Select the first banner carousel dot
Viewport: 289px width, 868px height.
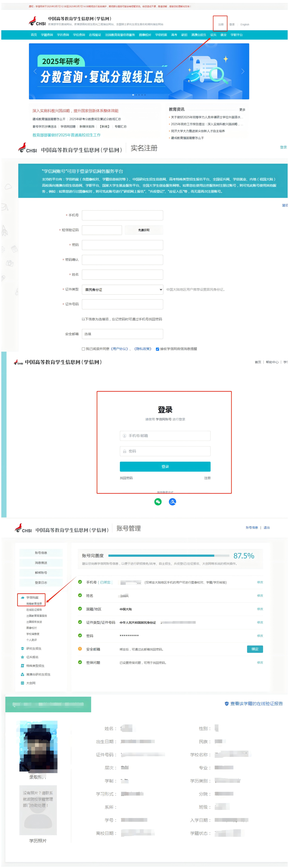click(x=133, y=95)
